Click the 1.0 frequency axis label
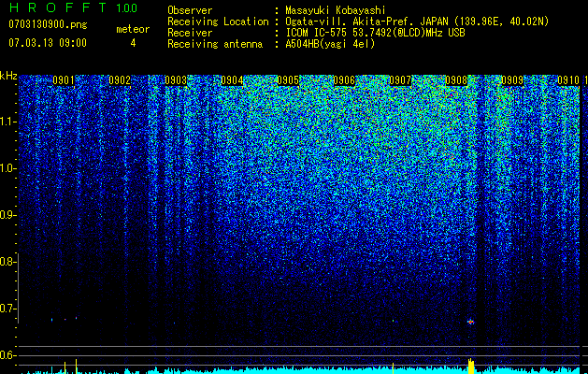The image size is (588, 374). tap(7, 168)
